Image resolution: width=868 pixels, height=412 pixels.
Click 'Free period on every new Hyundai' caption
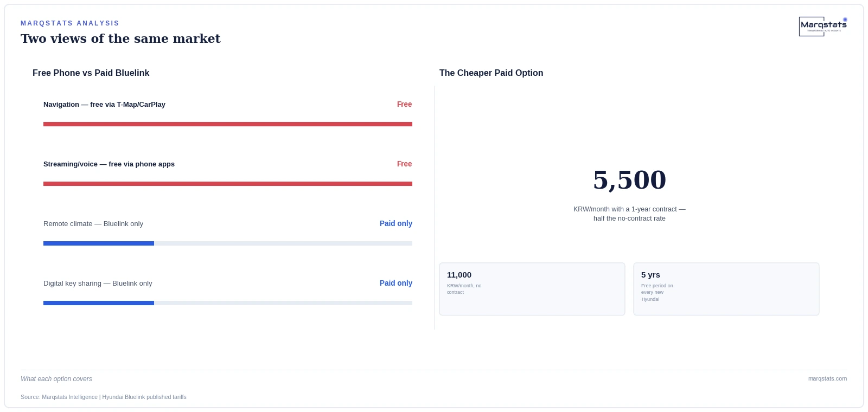tap(657, 292)
